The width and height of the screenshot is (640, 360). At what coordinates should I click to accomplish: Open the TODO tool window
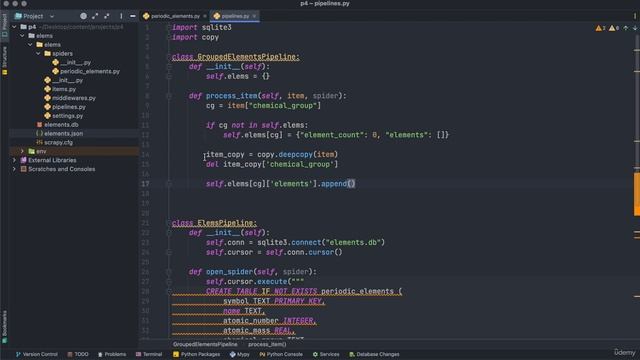click(78, 354)
